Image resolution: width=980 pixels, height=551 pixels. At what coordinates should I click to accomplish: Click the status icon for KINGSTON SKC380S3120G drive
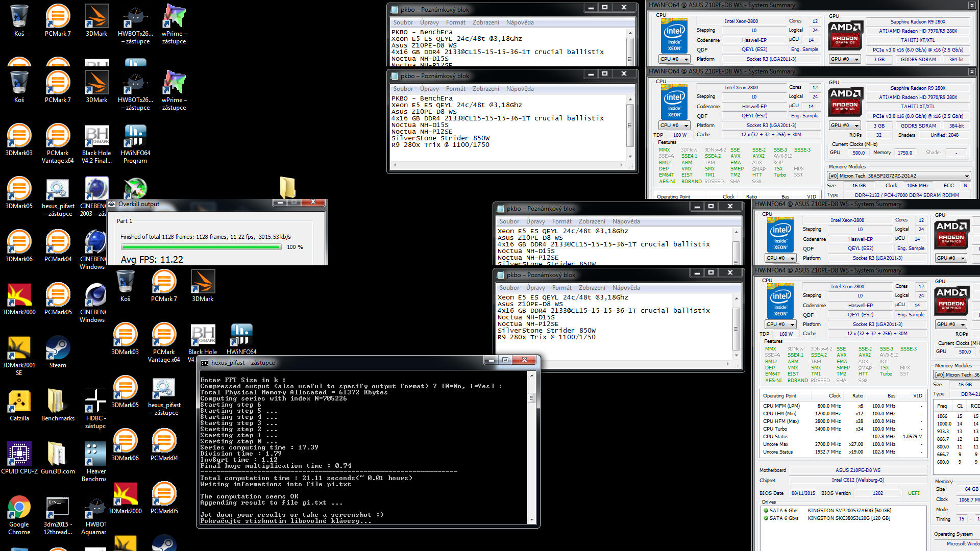[x=766, y=518]
